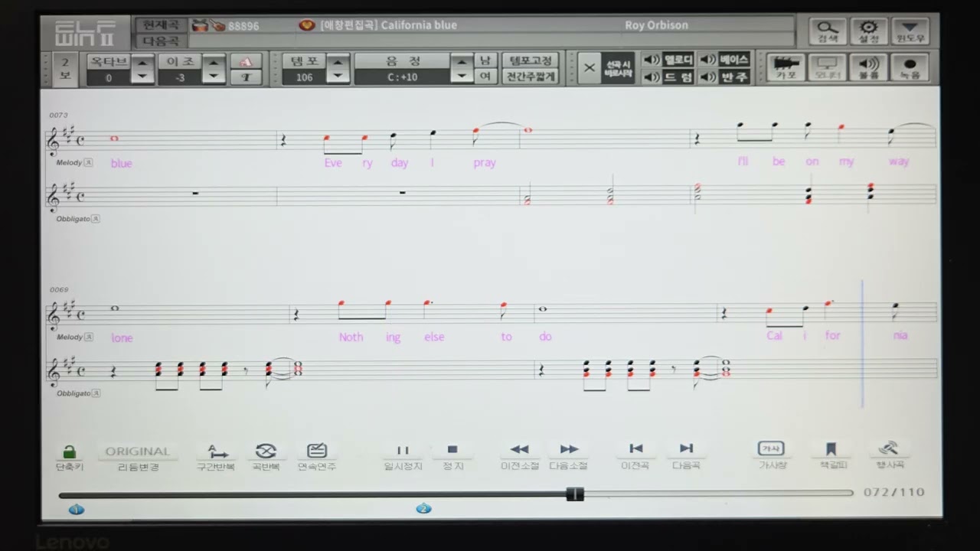Click the drum and guitar icon beside 88896
Image resolution: width=980 pixels, height=551 pixels.
click(207, 25)
